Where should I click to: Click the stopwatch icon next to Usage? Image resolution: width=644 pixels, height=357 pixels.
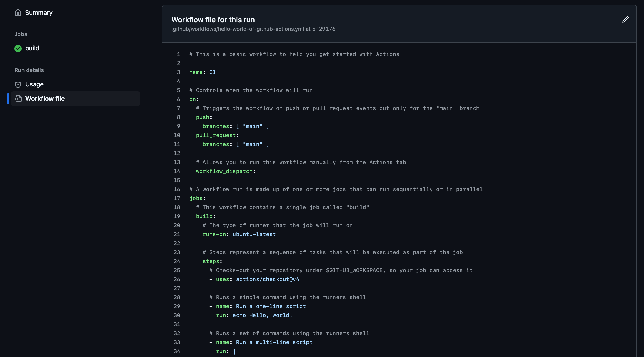coord(18,84)
